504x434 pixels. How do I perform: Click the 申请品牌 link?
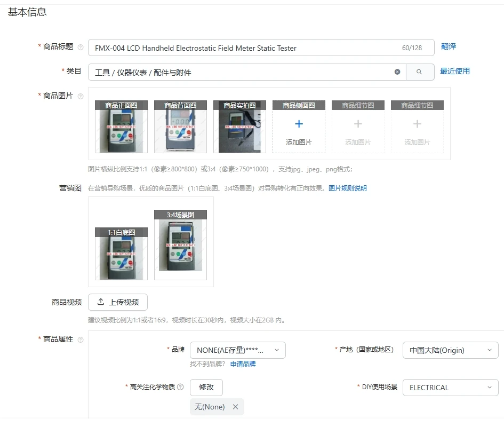pyautogui.click(x=243, y=364)
